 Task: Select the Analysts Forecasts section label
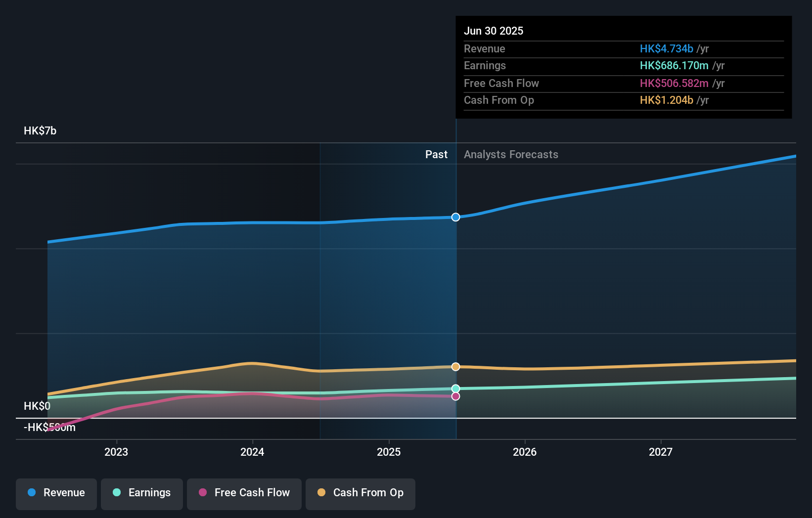pyautogui.click(x=511, y=154)
